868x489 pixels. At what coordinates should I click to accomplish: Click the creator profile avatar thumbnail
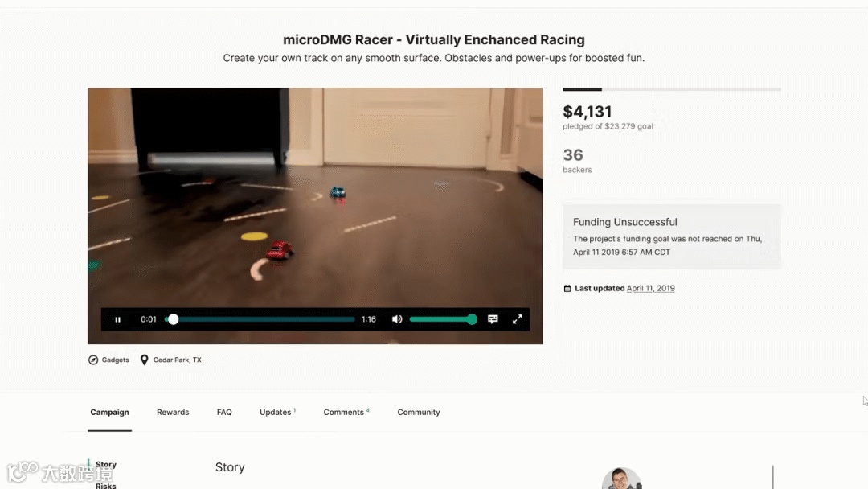tap(621, 479)
